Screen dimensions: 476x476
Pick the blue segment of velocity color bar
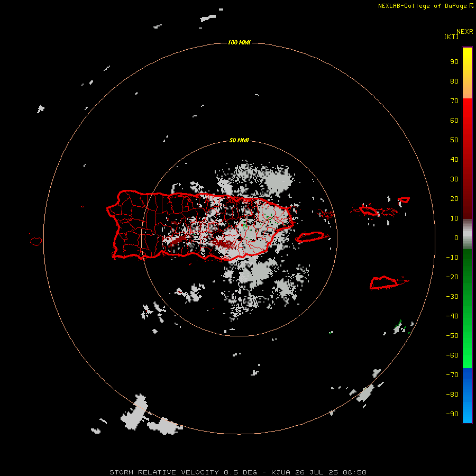(467, 396)
